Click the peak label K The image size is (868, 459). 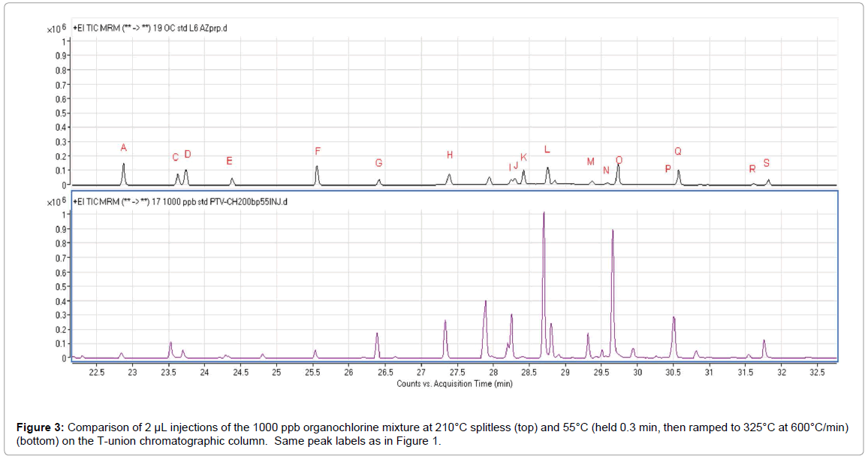[523, 157]
